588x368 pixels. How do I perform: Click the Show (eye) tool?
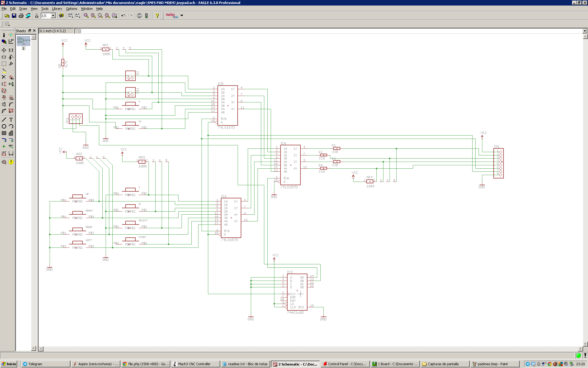pyautogui.click(x=11, y=35)
